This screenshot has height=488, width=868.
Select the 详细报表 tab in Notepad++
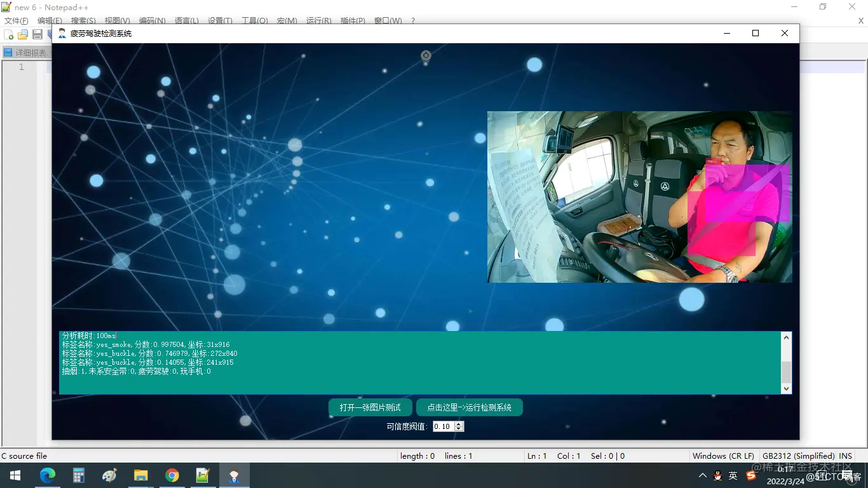[x=26, y=53]
